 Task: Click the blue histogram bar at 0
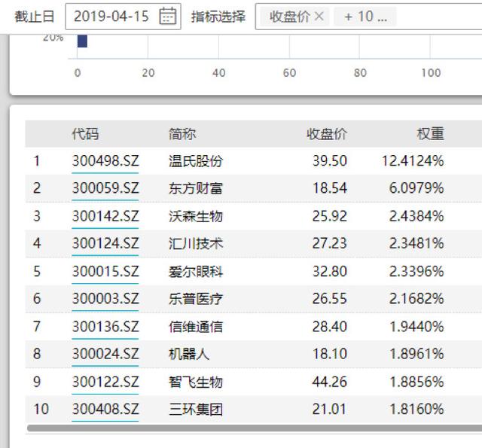click(x=82, y=41)
